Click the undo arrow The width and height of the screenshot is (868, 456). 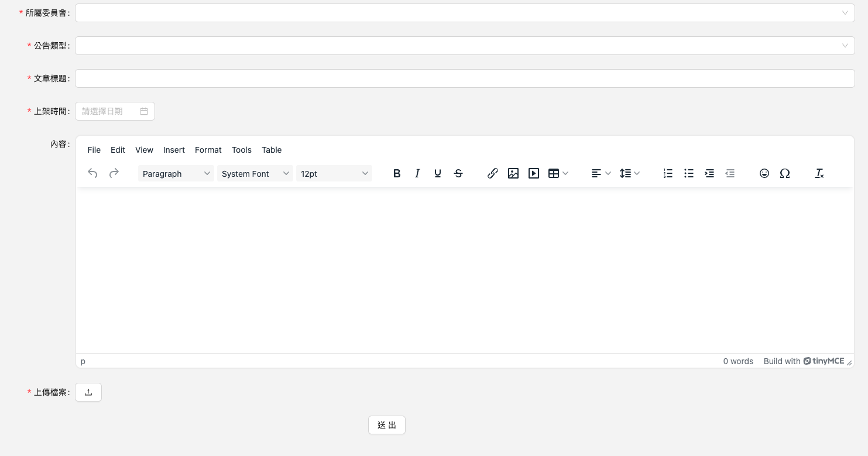[92, 173]
